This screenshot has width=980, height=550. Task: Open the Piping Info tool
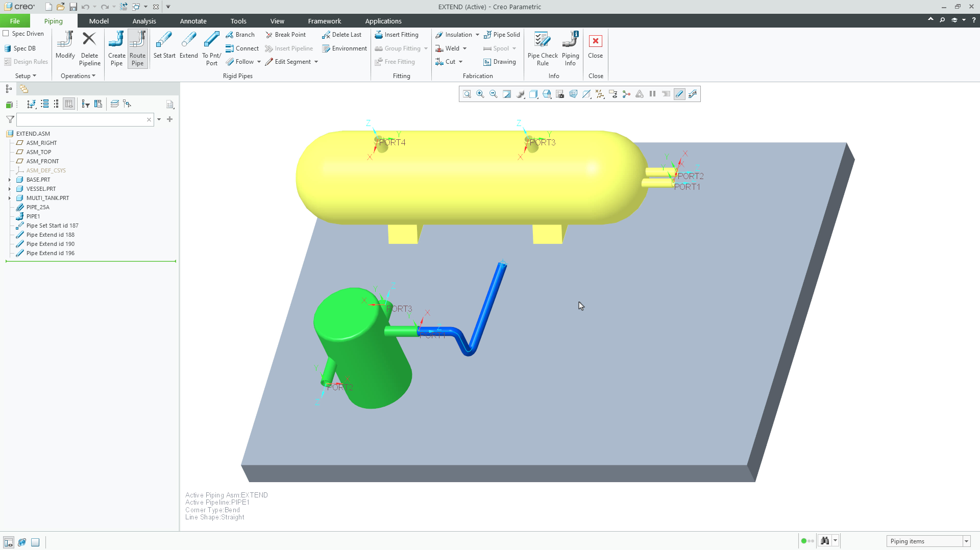point(570,48)
